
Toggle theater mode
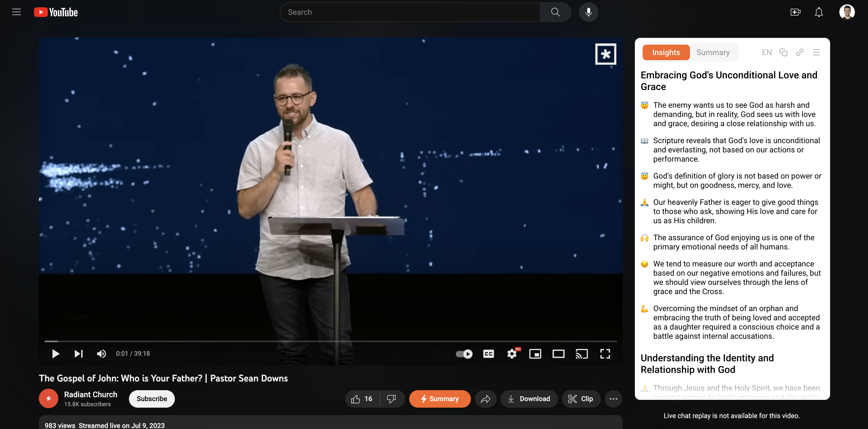coord(558,354)
